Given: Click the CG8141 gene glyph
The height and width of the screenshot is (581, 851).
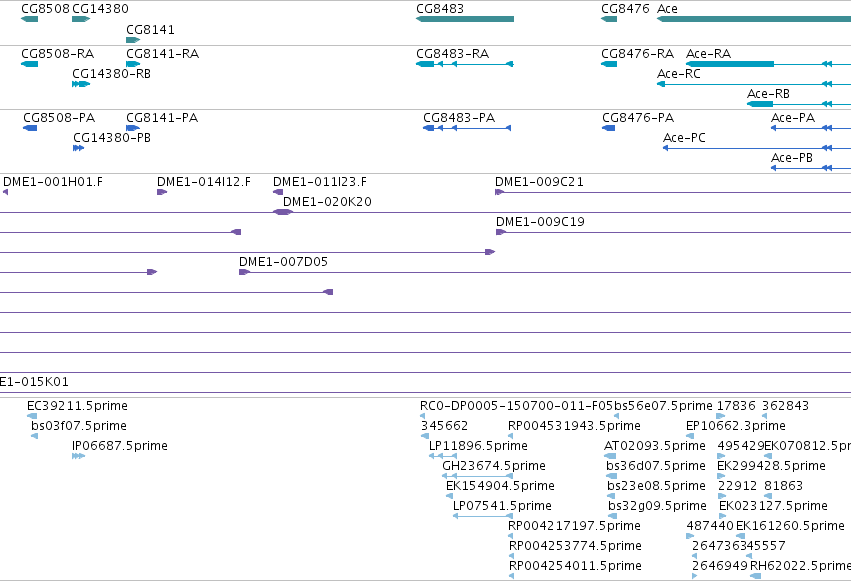Looking at the screenshot, I should coord(133,40).
